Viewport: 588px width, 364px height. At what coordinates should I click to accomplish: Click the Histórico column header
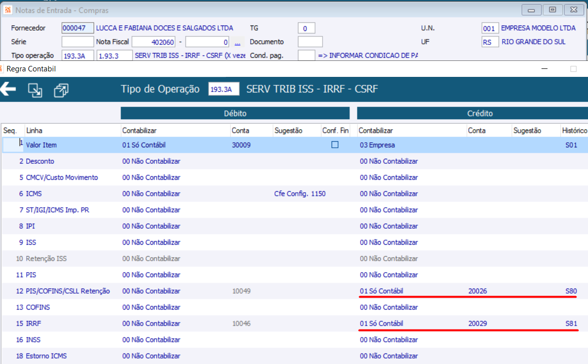coord(574,130)
